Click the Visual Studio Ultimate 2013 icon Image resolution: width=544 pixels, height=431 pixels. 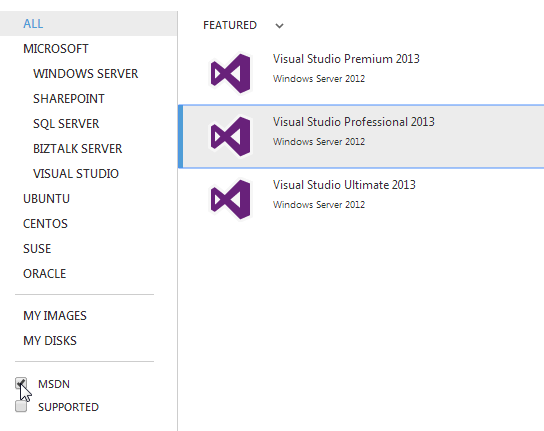(230, 199)
